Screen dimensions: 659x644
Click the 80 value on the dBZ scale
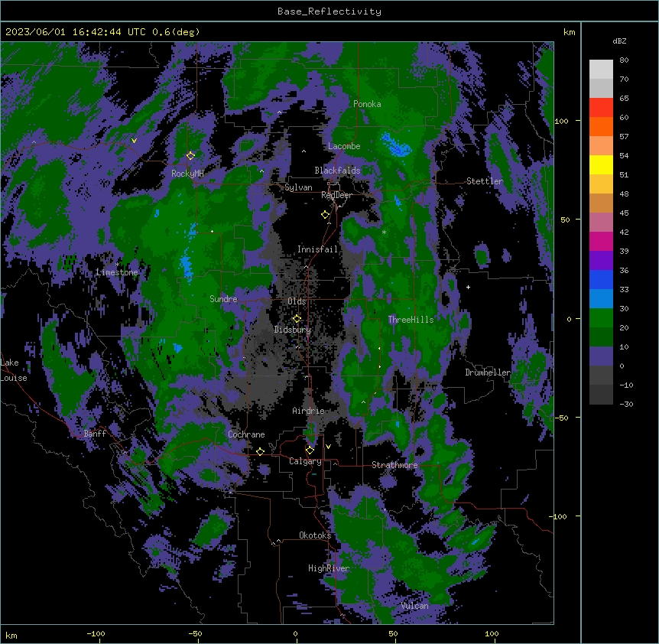(x=624, y=60)
